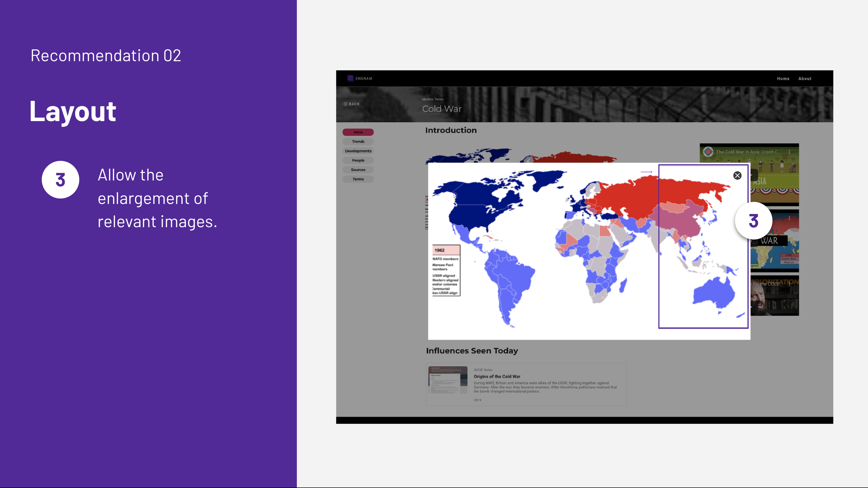
Task: Click the Introduction section heading
Action: coord(451,130)
